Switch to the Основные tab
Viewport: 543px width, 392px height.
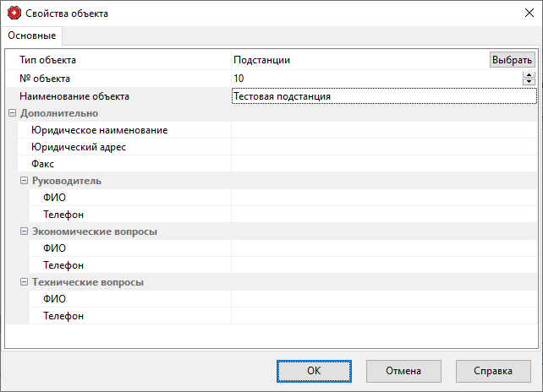click(x=32, y=35)
